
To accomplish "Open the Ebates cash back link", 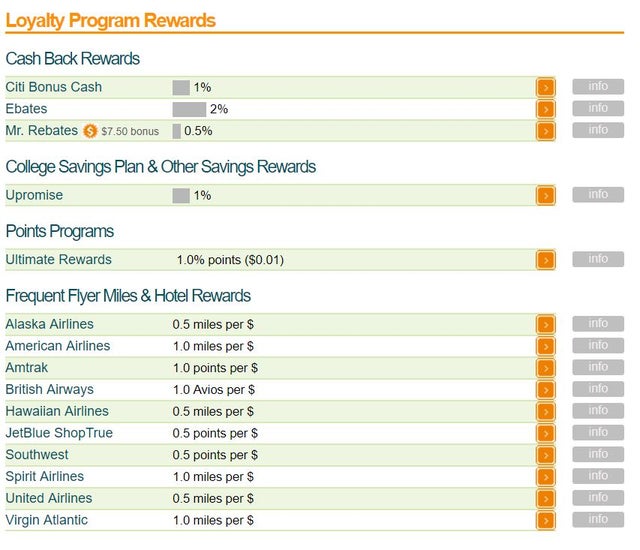I will [x=26, y=109].
